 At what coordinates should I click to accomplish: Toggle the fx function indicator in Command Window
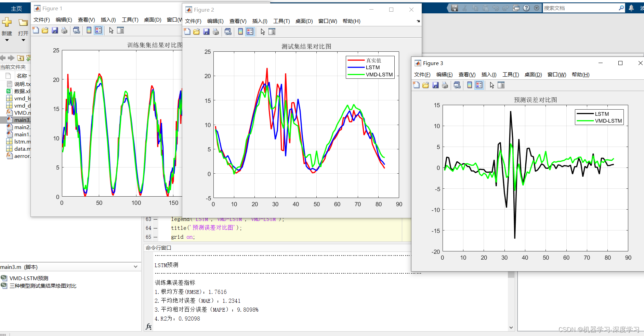[x=148, y=327]
